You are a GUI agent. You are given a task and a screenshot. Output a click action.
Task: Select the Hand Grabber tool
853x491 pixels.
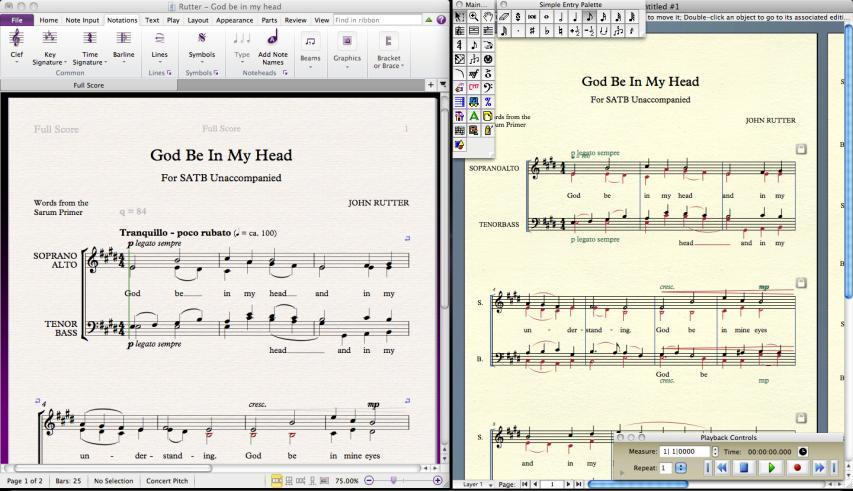click(488, 17)
